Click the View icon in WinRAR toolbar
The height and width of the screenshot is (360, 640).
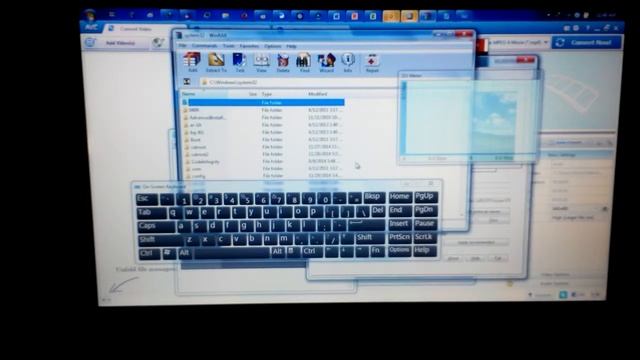point(261,62)
